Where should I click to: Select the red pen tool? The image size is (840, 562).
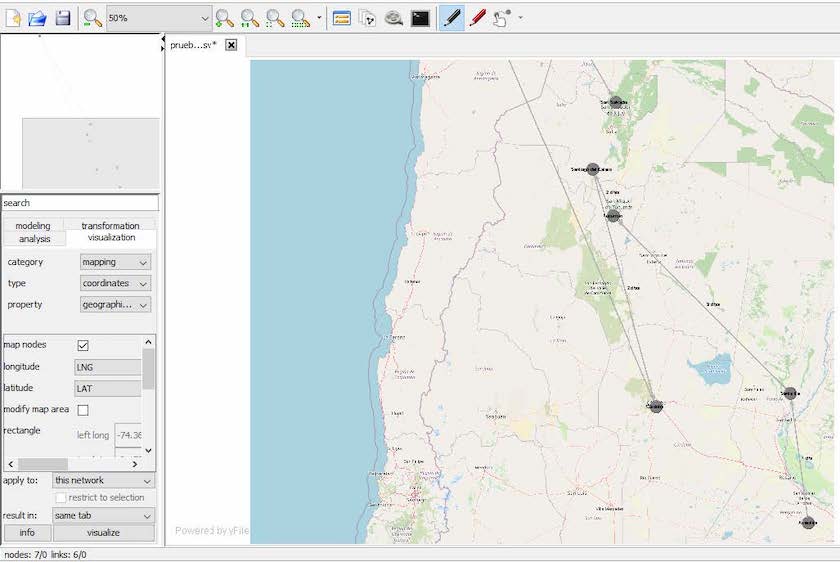click(x=477, y=18)
